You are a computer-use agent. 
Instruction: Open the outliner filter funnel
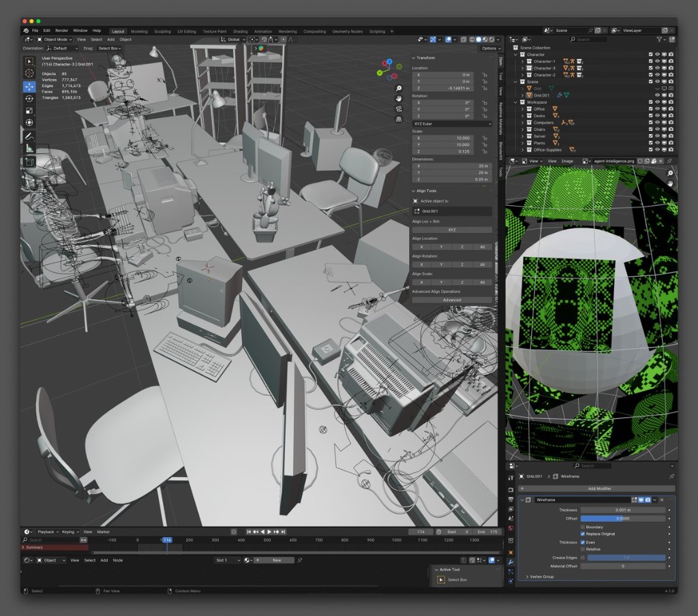659,40
